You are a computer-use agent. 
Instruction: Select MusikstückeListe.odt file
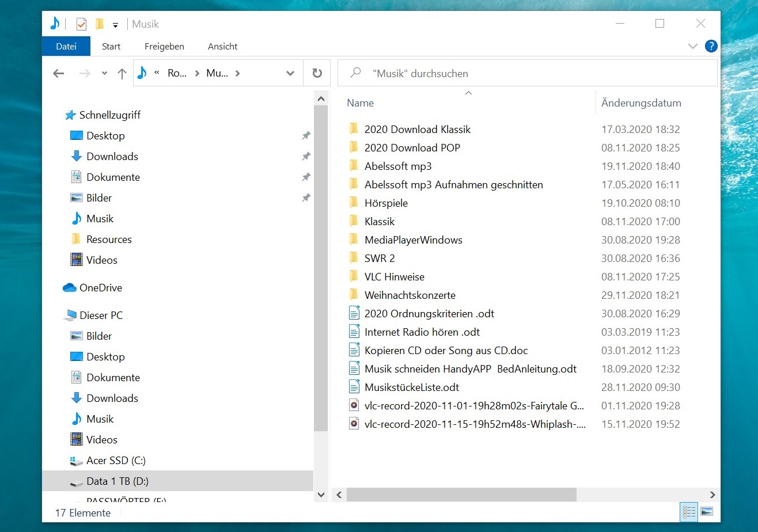(x=412, y=387)
